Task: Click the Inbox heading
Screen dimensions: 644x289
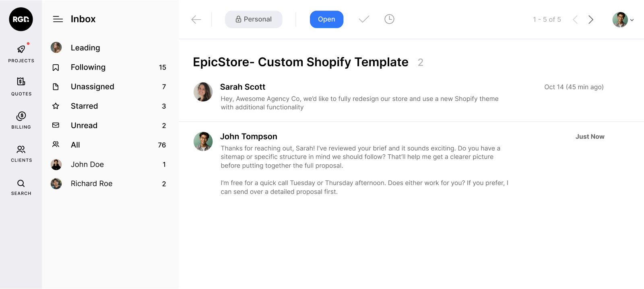Action: pyautogui.click(x=83, y=19)
